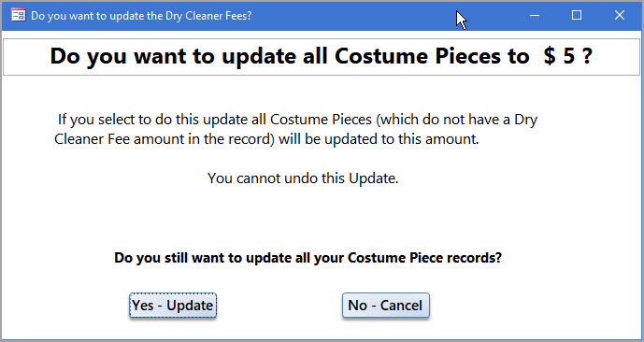Click the phrase 'will be updated to this amount'

[x=377, y=139]
